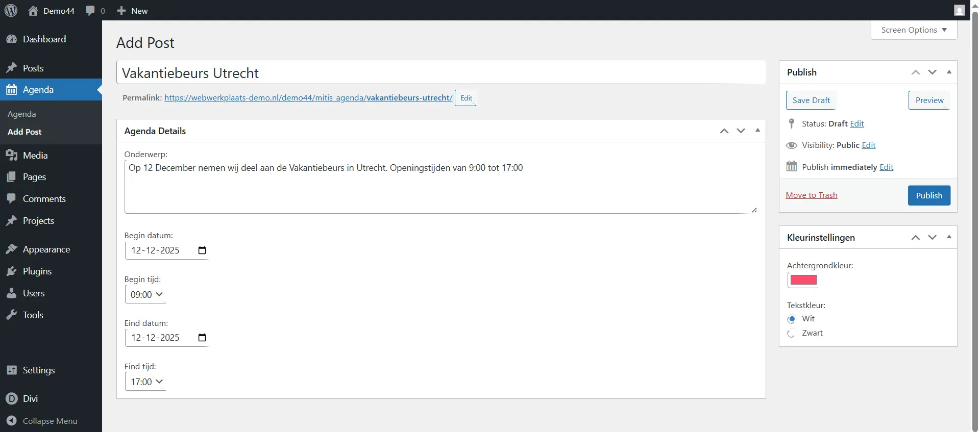
Task: Open calendar picker for Eind datum
Action: (202, 338)
